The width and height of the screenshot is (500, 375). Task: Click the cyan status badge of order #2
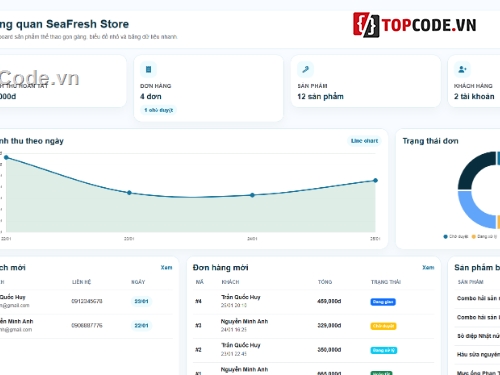pyautogui.click(x=384, y=350)
